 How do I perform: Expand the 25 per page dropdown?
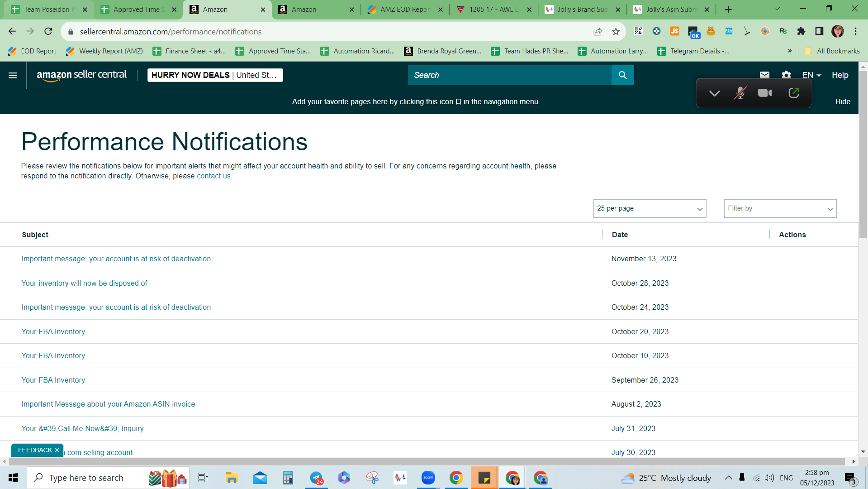tap(650, 208)
